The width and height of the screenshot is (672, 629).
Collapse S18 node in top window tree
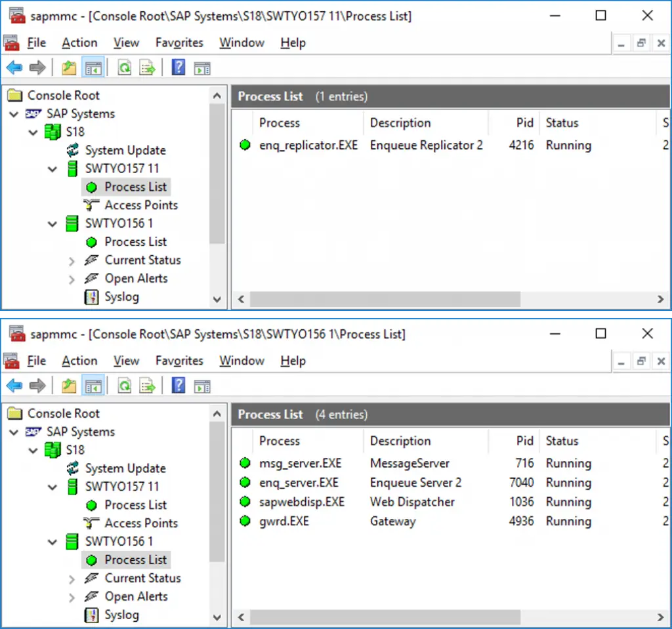click(x=33, y=132)
